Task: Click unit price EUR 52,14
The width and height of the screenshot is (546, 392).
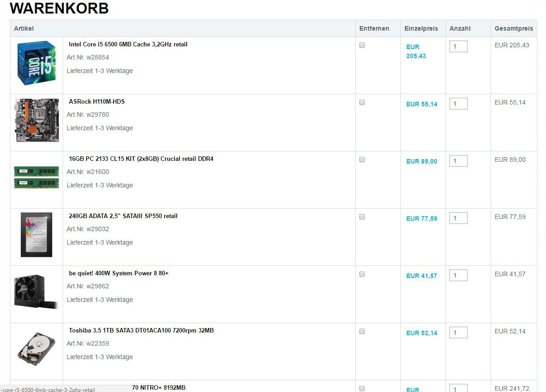Action: (422, 333)
